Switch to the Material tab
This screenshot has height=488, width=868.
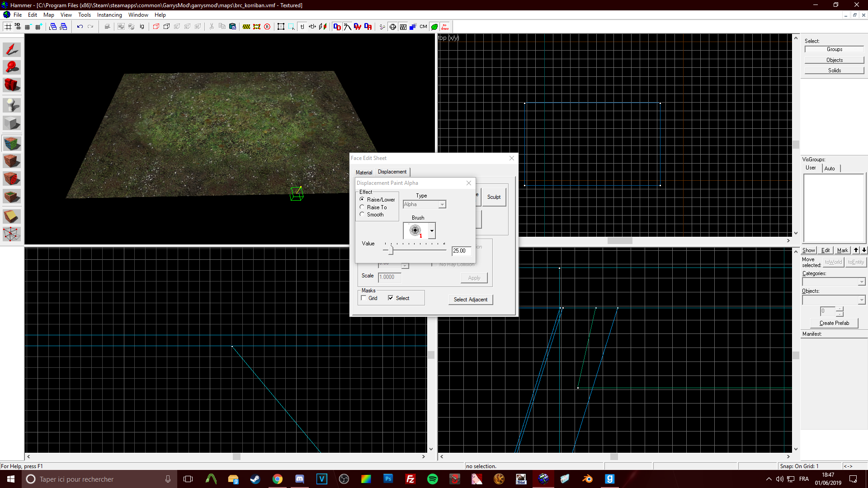pos(364,173)
